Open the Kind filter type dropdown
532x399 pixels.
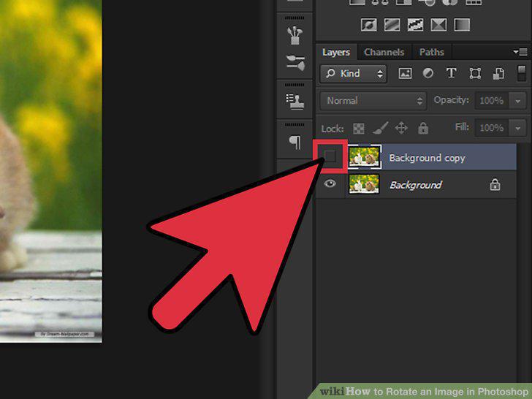[353, 74]
